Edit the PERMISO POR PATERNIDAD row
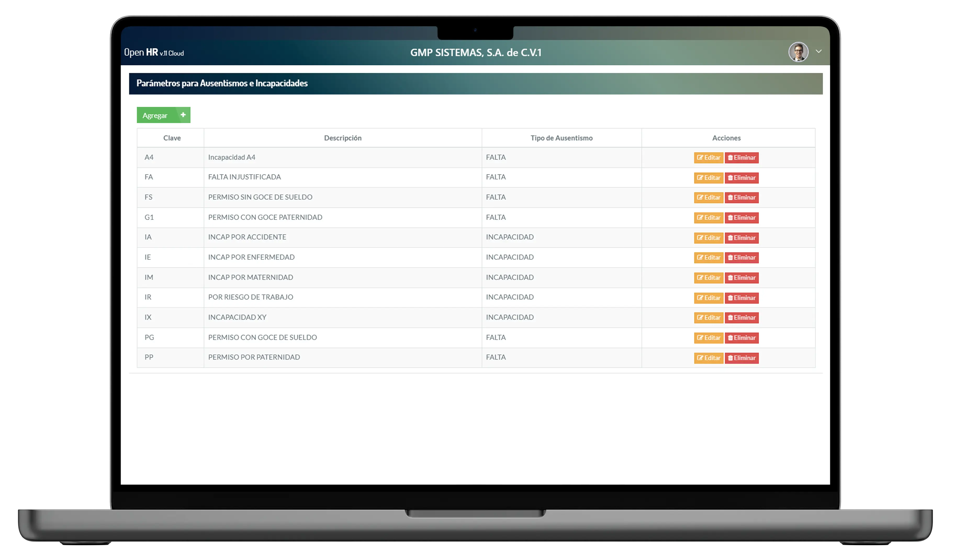The height and width of the screenshot is (560, 954). point(709,358)
